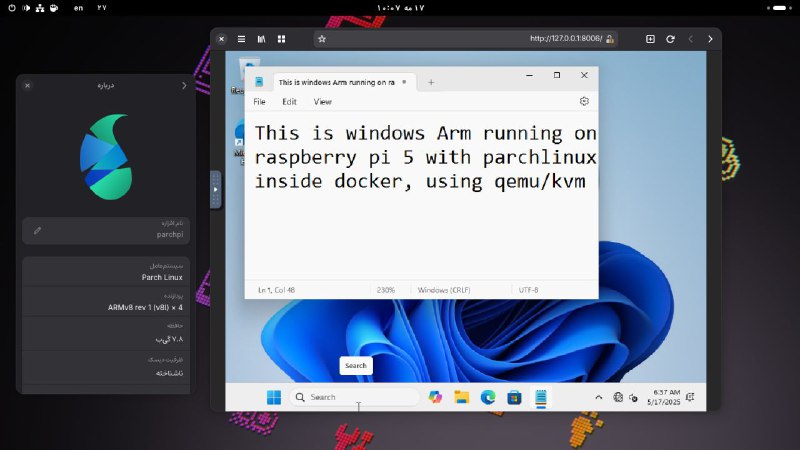Screen dimensions: 800x450
Task: Click 'Ln 1, Col 48' in Notepad status bar
Action: click(276, 290)
